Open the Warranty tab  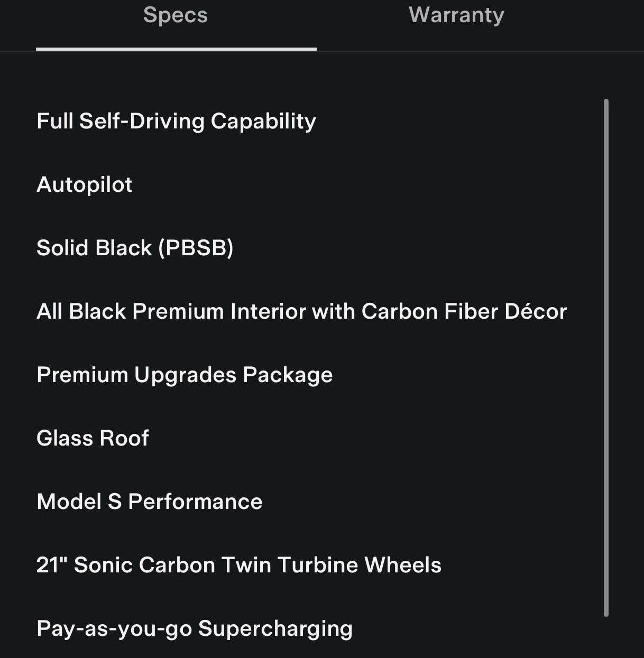point(456,15)
